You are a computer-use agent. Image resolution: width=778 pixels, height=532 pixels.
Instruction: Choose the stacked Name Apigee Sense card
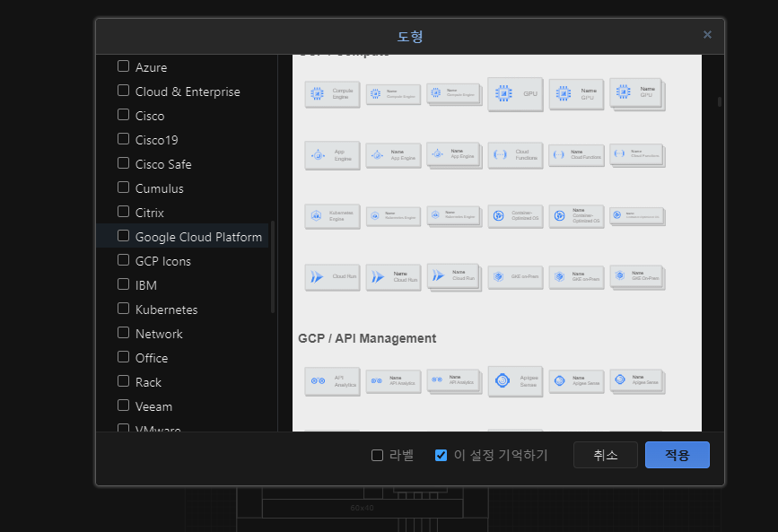coord(637,381)
